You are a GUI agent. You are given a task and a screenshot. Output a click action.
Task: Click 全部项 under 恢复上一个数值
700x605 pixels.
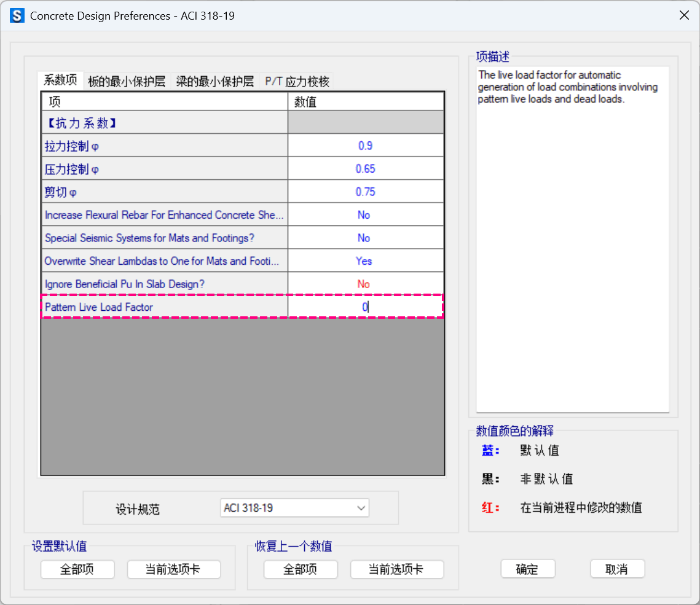coord(301,569)
